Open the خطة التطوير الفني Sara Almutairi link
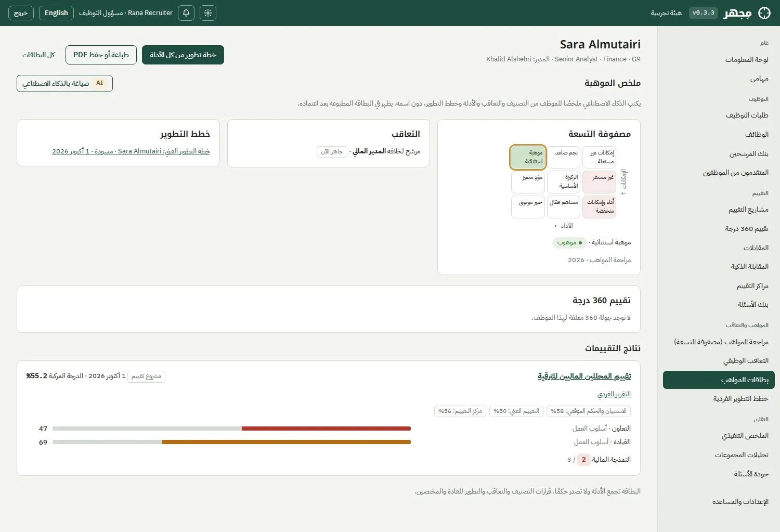This screenshot has height=532, width=780. coord(131,151)
